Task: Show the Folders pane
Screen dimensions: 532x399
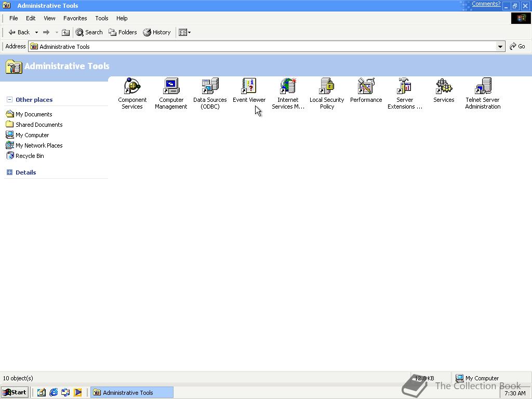Action: (123, 32)
